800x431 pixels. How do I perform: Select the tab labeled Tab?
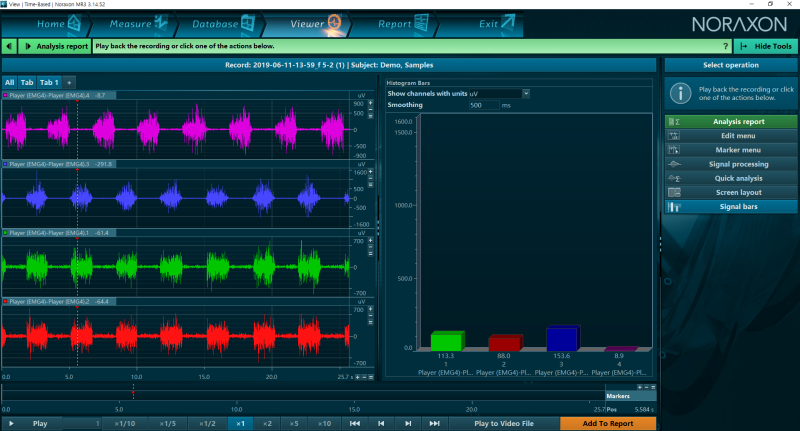point(27,82)
